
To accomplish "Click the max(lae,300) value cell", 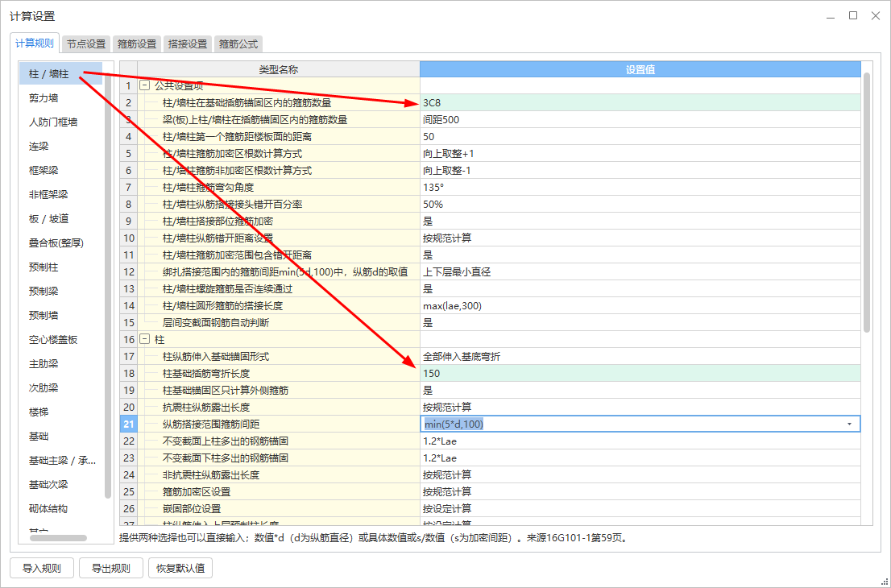I will pyautogui.click(x=640, y=305).
